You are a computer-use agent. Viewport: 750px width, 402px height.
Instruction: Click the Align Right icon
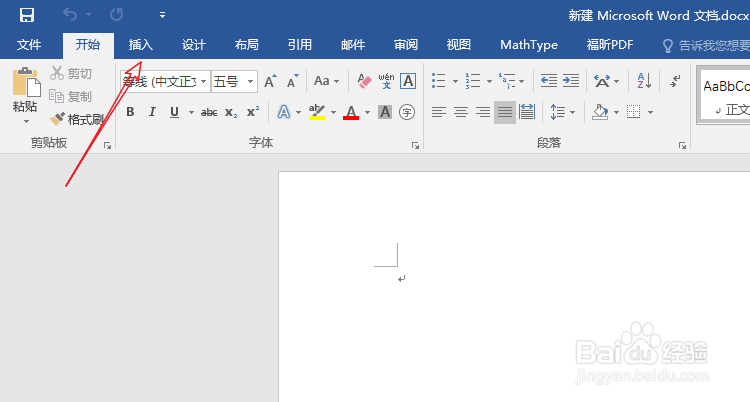click(x=483, y=112)
